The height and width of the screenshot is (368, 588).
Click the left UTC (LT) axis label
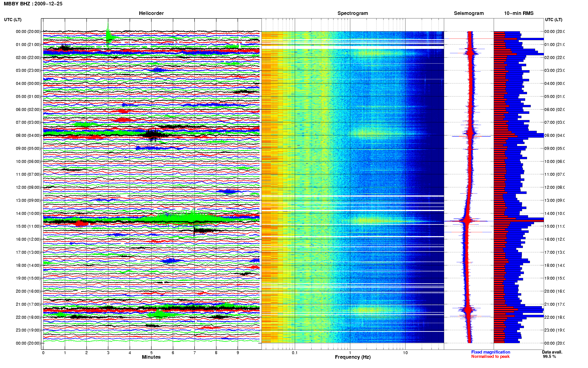(x=13, y=19)
